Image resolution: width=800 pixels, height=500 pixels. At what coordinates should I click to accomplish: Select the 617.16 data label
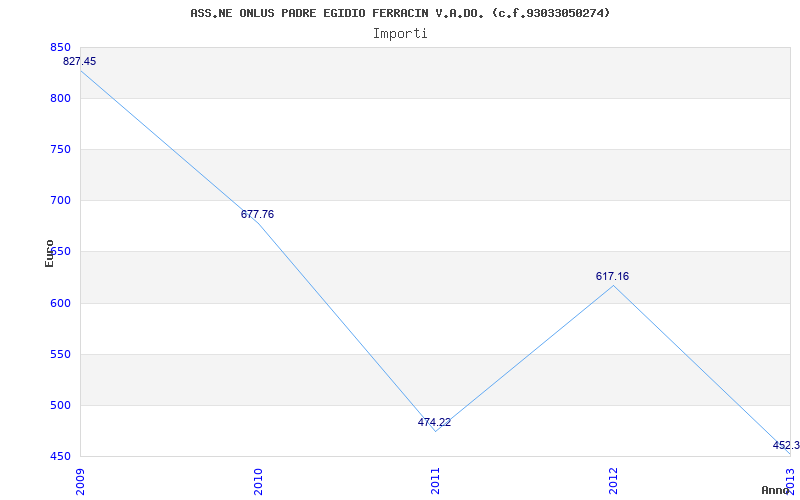tap(612, 276)
